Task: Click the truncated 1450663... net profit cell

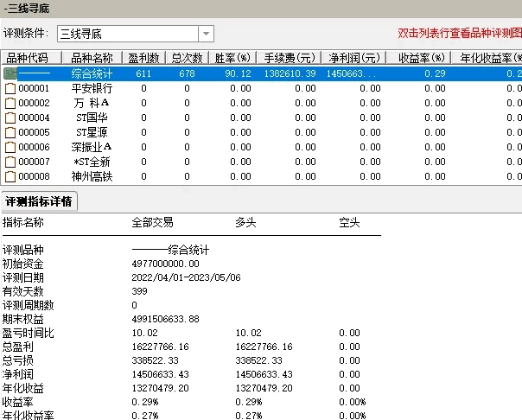Action: coord(351,73)
